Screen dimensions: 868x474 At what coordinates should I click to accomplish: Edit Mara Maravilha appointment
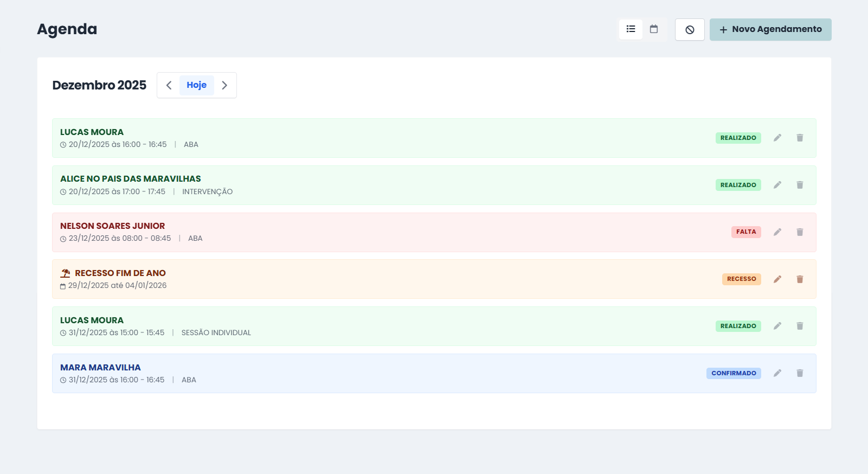777,373
